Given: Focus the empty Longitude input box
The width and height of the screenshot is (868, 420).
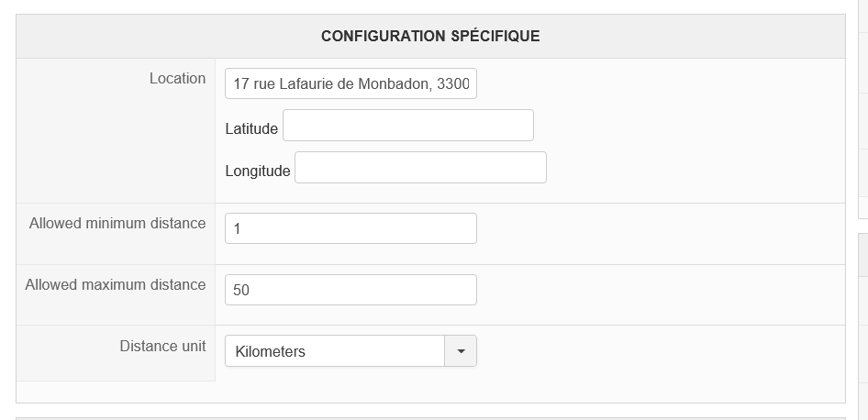Looking at the screenshot, I should click(x=420, y=168).
